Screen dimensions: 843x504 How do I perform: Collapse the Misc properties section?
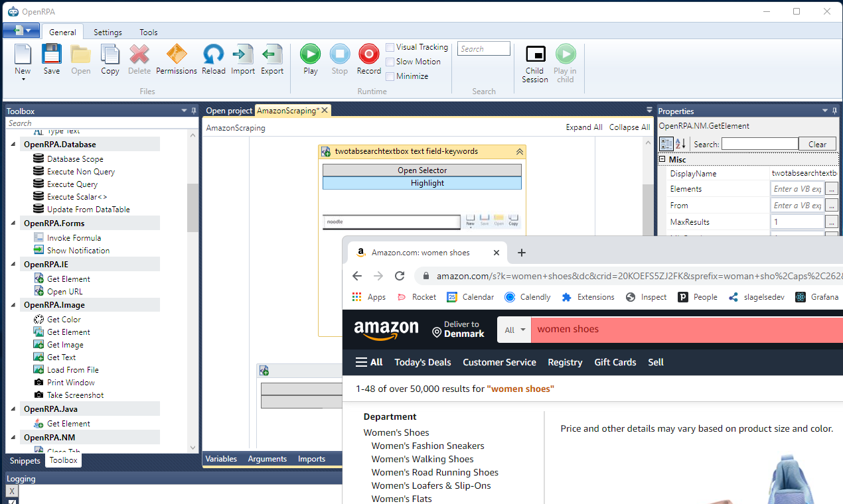click(x=662, y=159)
